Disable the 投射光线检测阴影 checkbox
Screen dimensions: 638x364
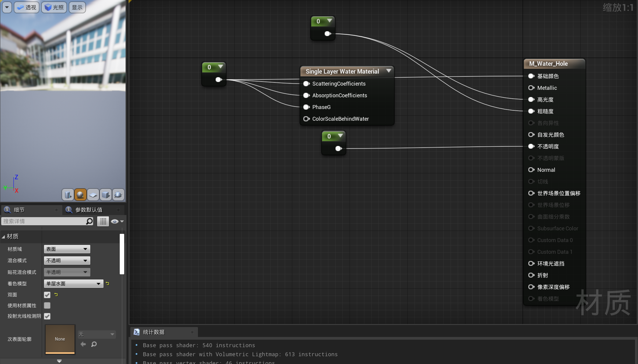click(47, 316)
